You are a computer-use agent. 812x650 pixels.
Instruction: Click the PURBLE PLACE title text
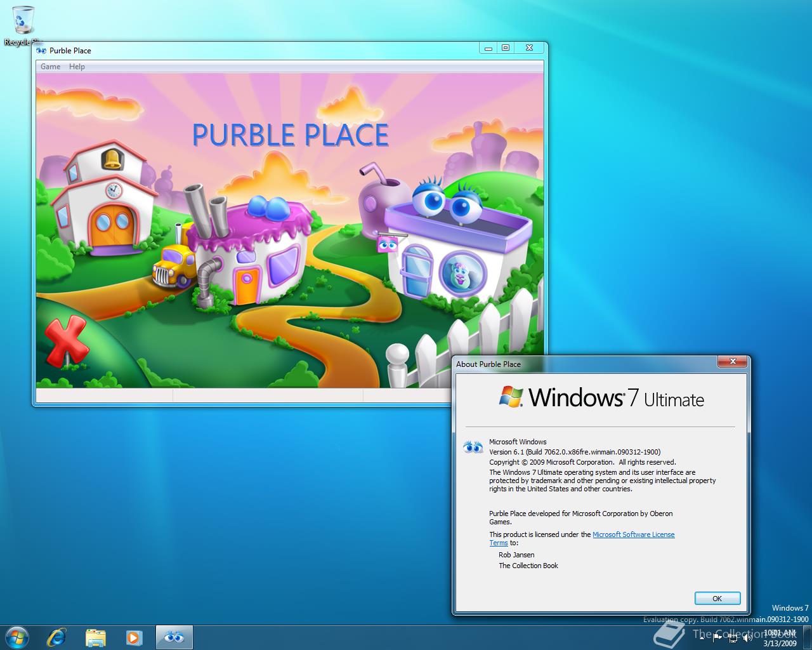tap(291, 135)
